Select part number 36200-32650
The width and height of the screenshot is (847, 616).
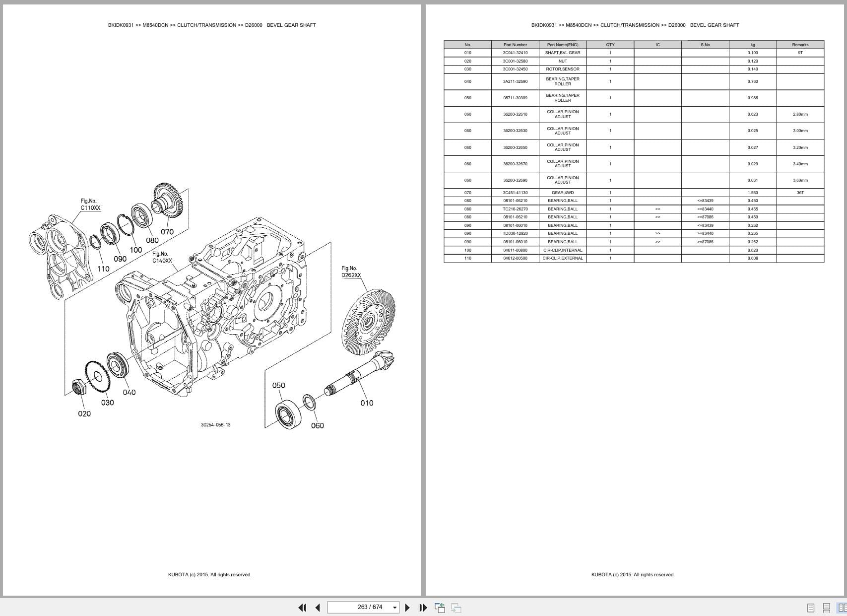tap(515, 147)
